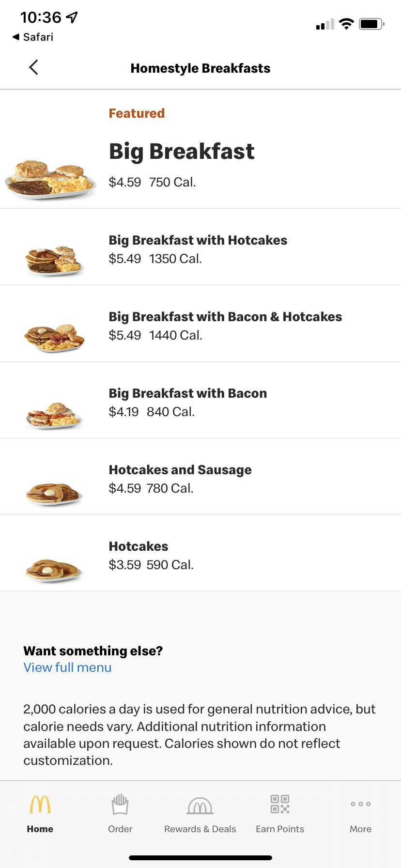Tap the back arrow chevron
401x868 pixels.
33,67
